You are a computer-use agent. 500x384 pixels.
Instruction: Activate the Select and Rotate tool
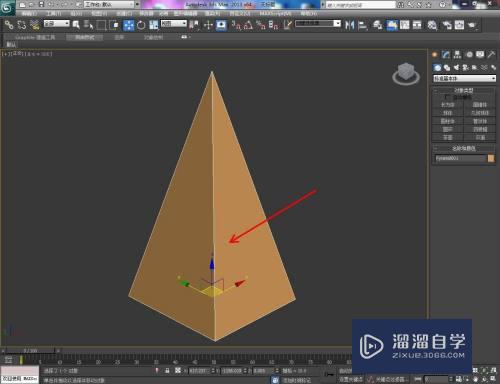click(x=141, y=25)
